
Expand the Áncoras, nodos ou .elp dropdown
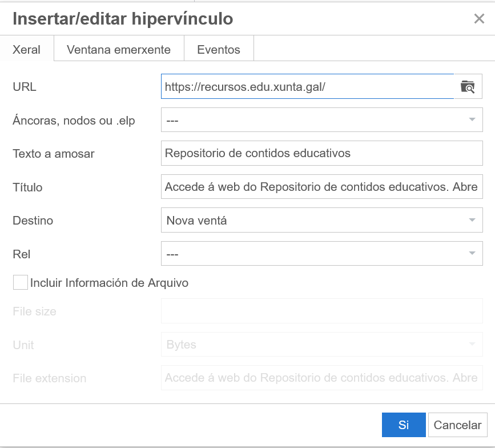(321, 120)
